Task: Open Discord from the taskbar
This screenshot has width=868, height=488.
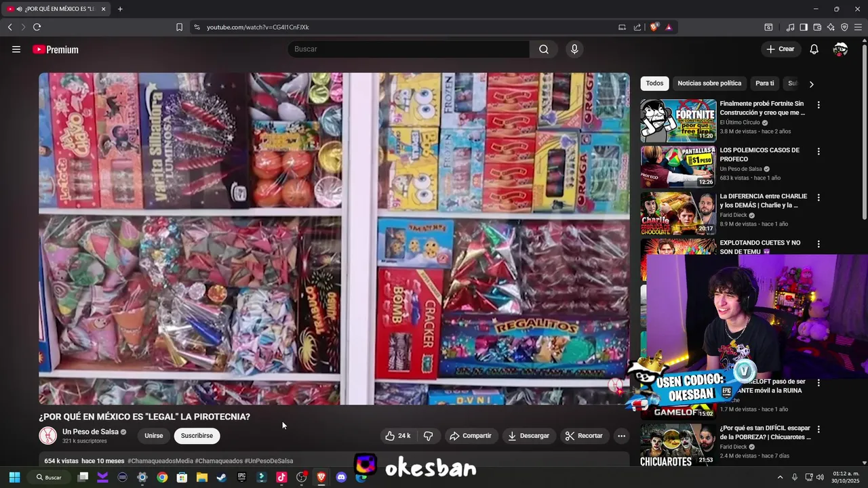Action: tap(341, 477)
